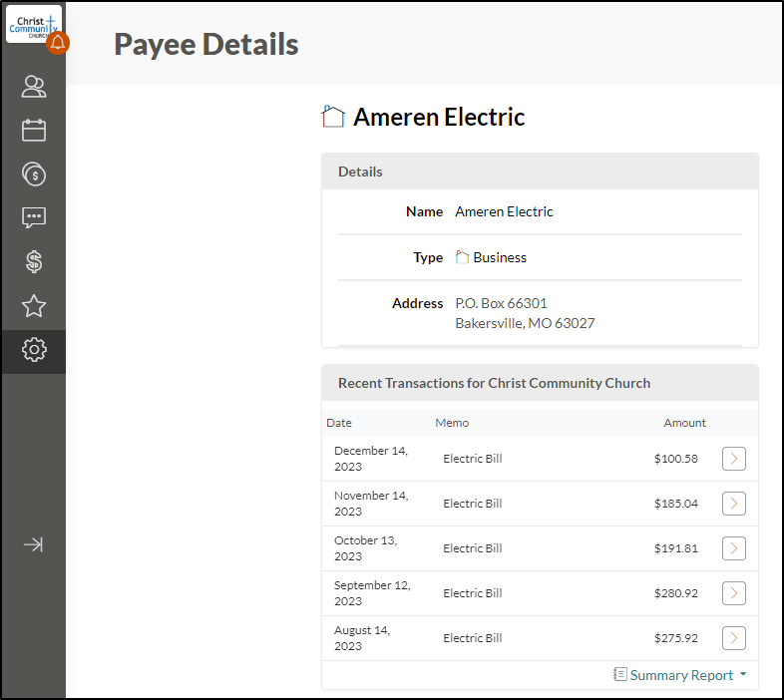Open the Giving coin icon in sidebar

pyautogui.click(x=34, y=174)
